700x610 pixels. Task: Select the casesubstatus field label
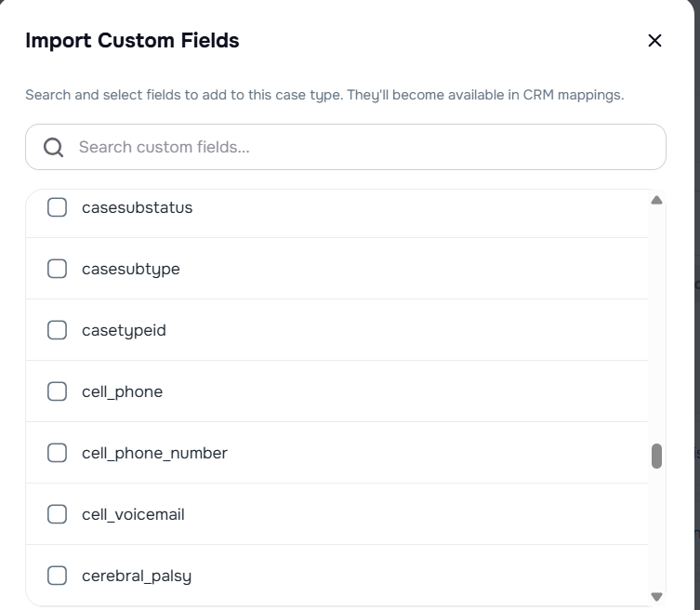click(x=137, y=207)
